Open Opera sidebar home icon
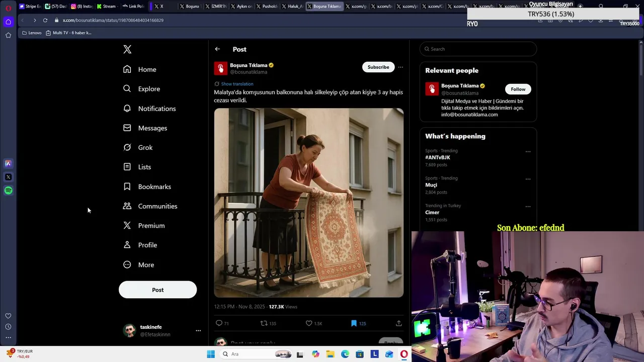 coord(8,22)
